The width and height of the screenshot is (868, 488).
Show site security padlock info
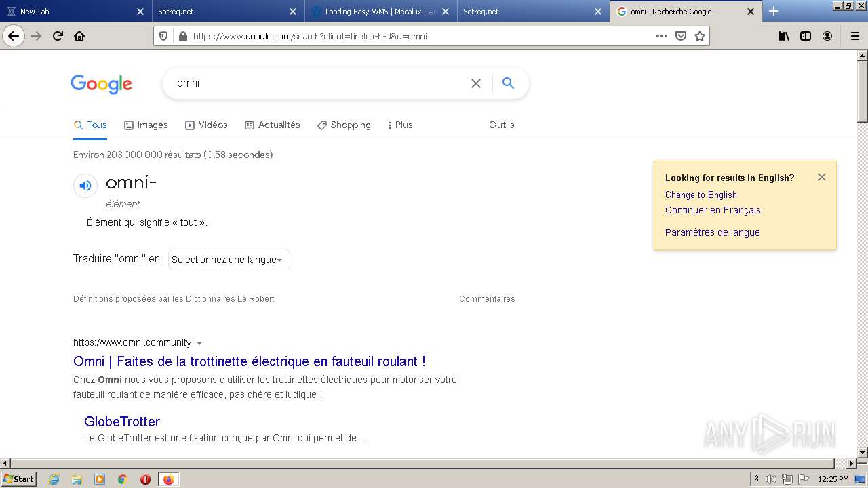coord(182,36)
